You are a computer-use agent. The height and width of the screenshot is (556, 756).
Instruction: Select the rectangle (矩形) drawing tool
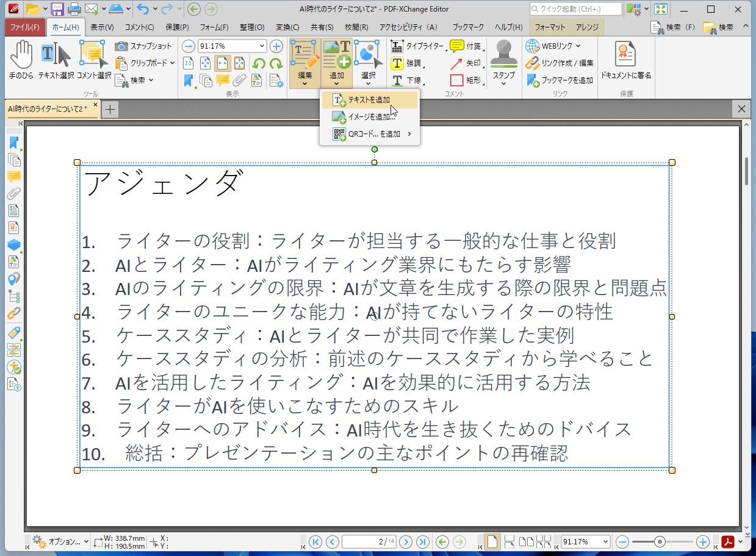tap(466, 80)
